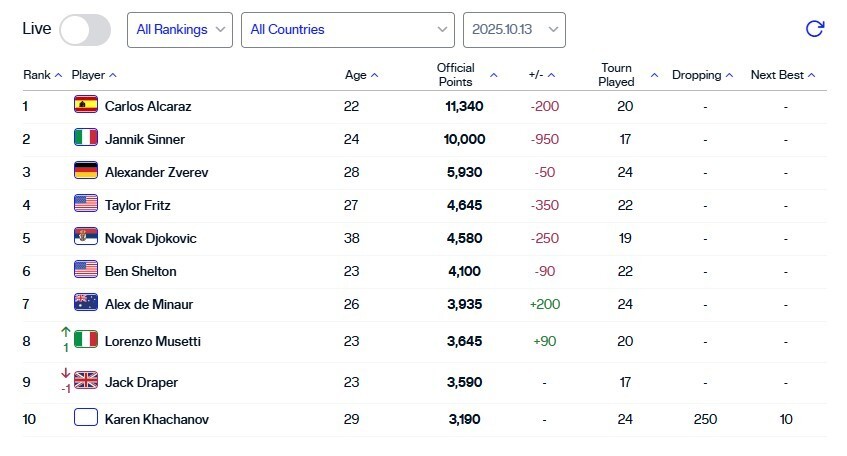847x456 pixels.
Task: Click the green up arrow for Lorenzo Musetti
Action: 66,332
